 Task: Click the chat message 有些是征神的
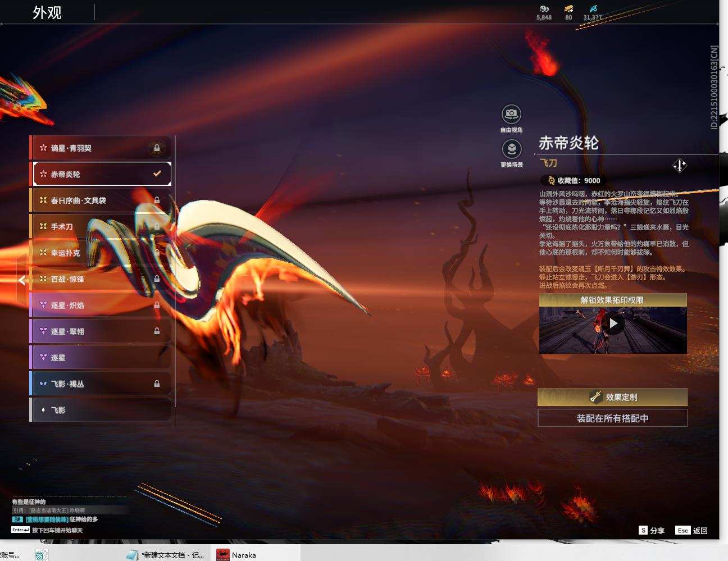coord(29,501)
